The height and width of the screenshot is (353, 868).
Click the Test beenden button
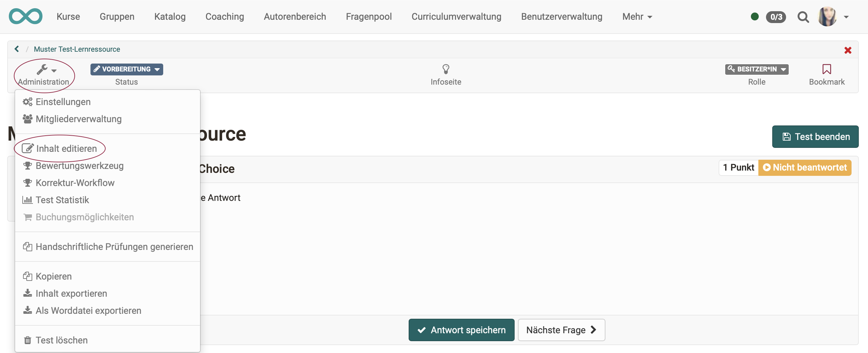815,137
